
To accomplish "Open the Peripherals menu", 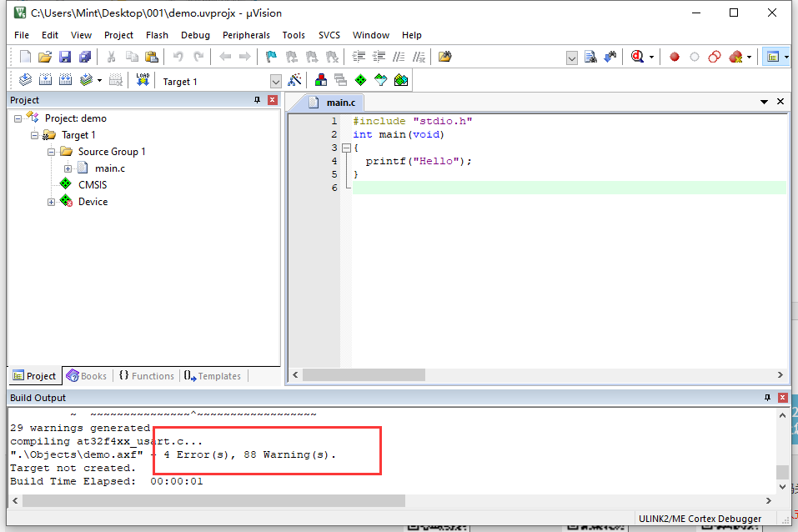I will 246,35.
